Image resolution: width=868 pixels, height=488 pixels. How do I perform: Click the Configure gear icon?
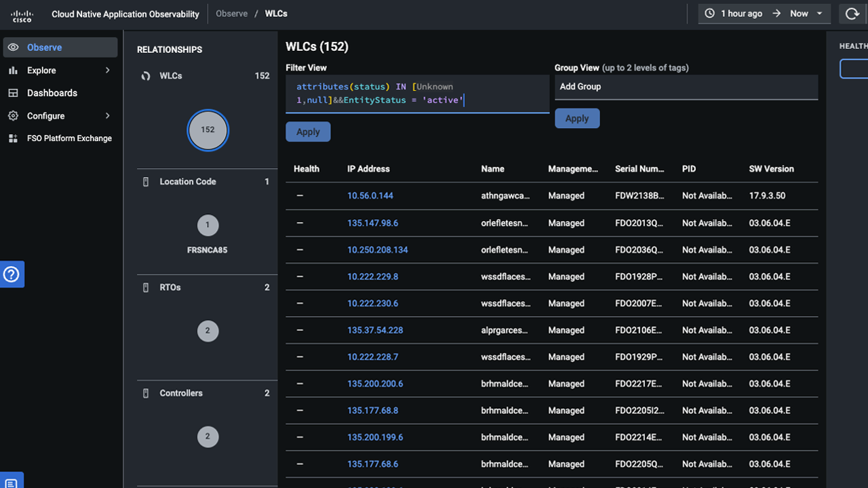(14, 115)
